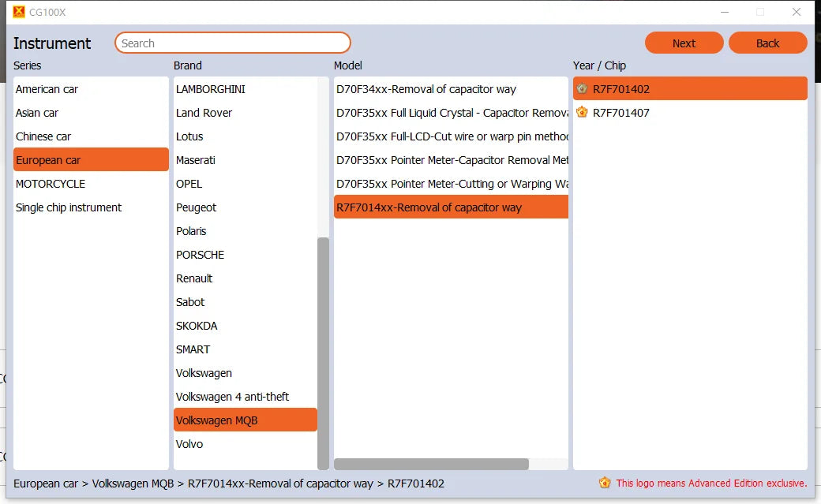Screen dimensions: 821x504
Task: Focus the Search input field
Action: tap(232, 43)
